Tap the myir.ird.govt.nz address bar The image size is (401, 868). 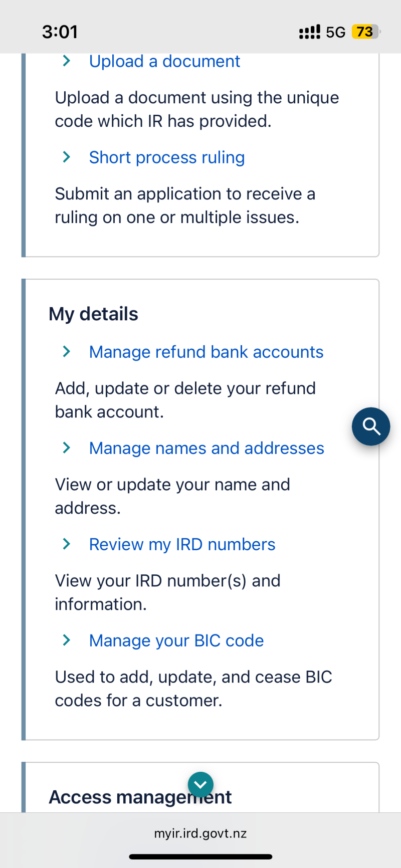pos(200,833)
